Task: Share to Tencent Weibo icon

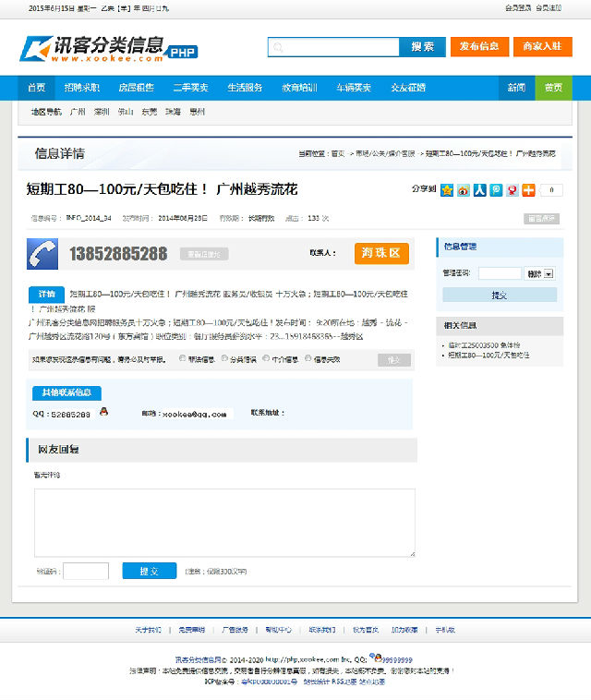Action: click(496, 190)
